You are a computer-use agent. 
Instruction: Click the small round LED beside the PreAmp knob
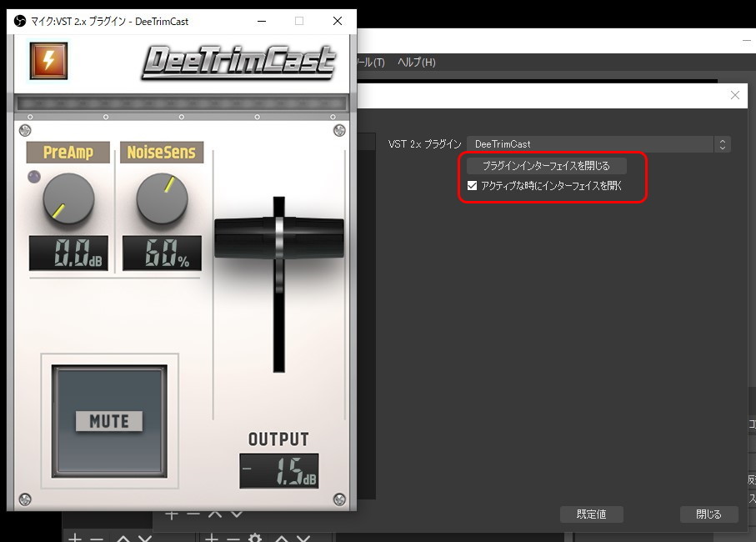coord(34,177)
